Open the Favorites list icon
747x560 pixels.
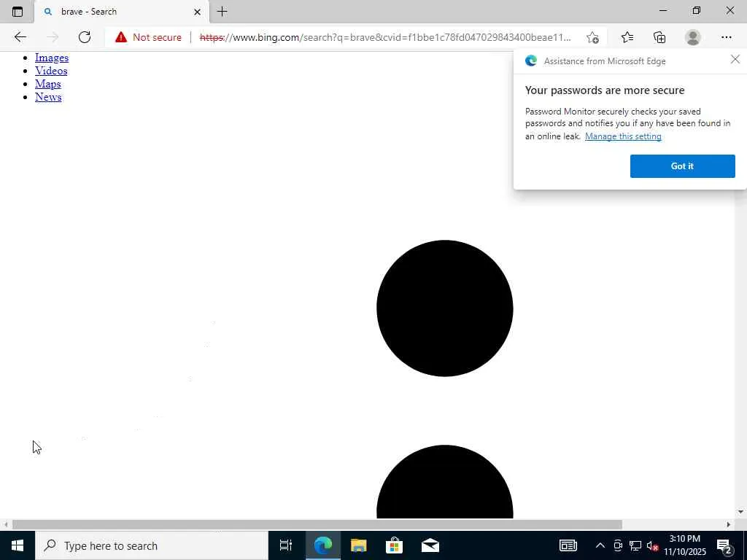point(627,37)
